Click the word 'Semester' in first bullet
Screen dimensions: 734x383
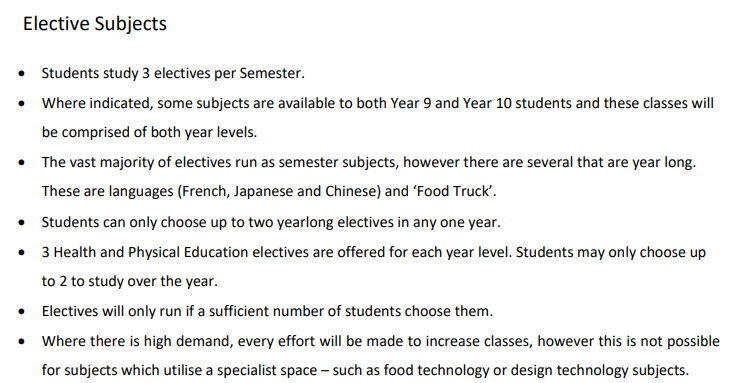pos(272,74)
